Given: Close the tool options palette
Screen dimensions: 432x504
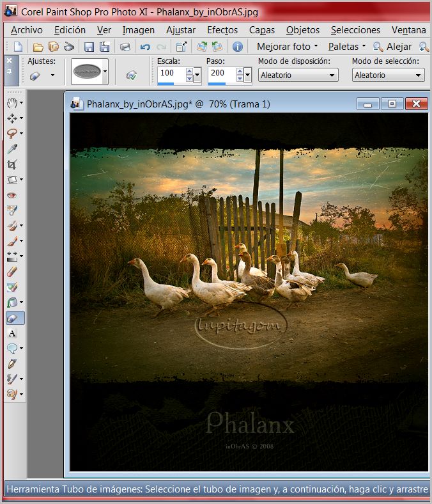Looking at the screenshot, I should [x=10, y=60].
